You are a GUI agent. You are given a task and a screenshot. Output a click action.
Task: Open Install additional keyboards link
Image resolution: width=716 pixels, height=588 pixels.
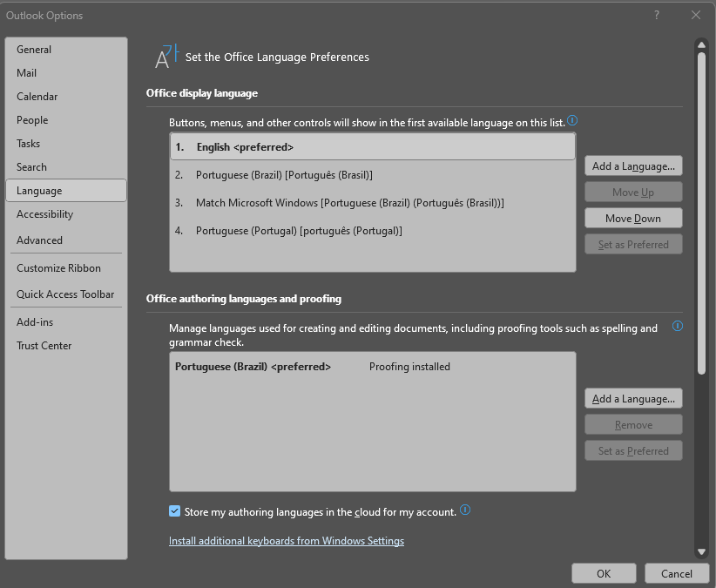coord(287,541)
